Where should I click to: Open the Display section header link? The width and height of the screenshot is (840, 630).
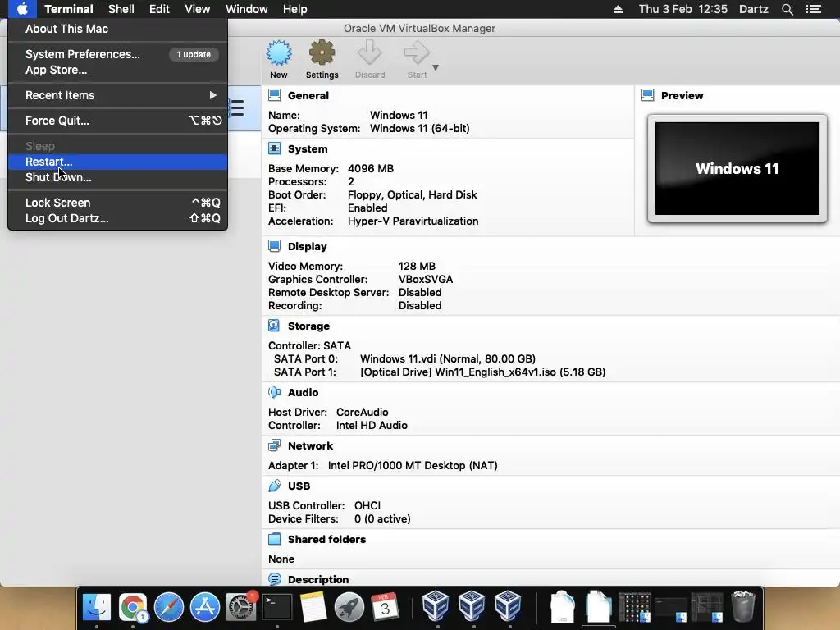click(x=307, y=246)
